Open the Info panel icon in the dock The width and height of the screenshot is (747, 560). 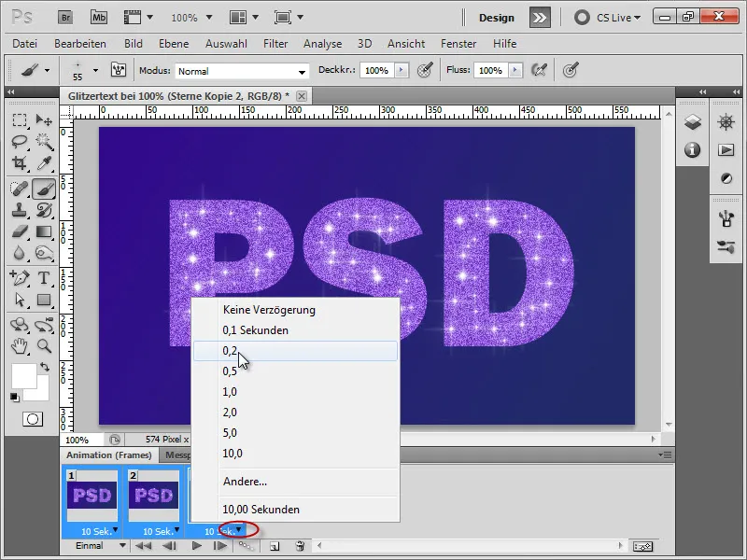point(693,150)
